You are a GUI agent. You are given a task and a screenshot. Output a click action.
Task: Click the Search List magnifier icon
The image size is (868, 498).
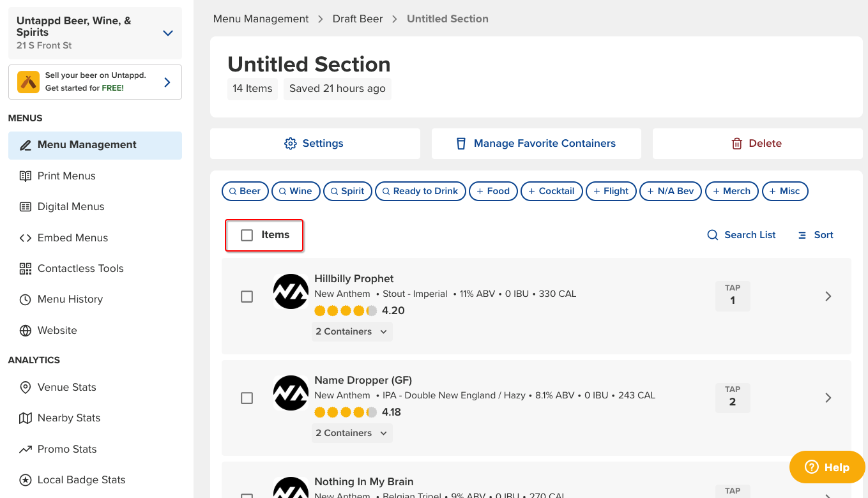713,235
